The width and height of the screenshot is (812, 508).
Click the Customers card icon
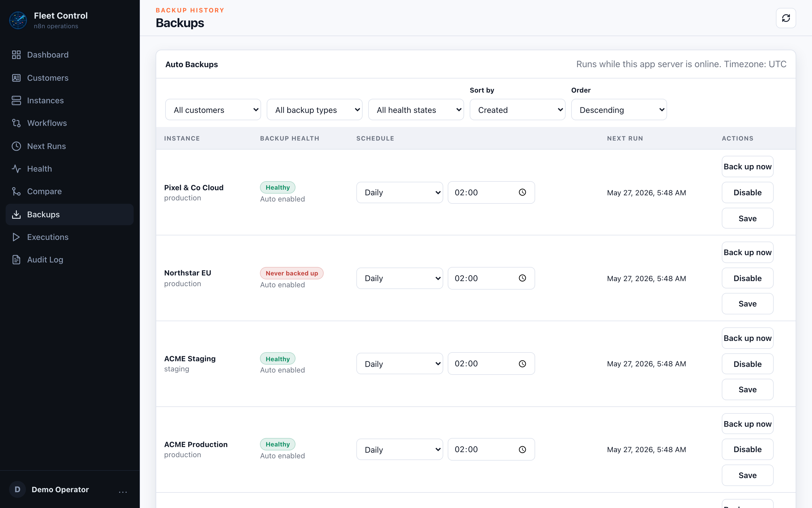(16, 78)
